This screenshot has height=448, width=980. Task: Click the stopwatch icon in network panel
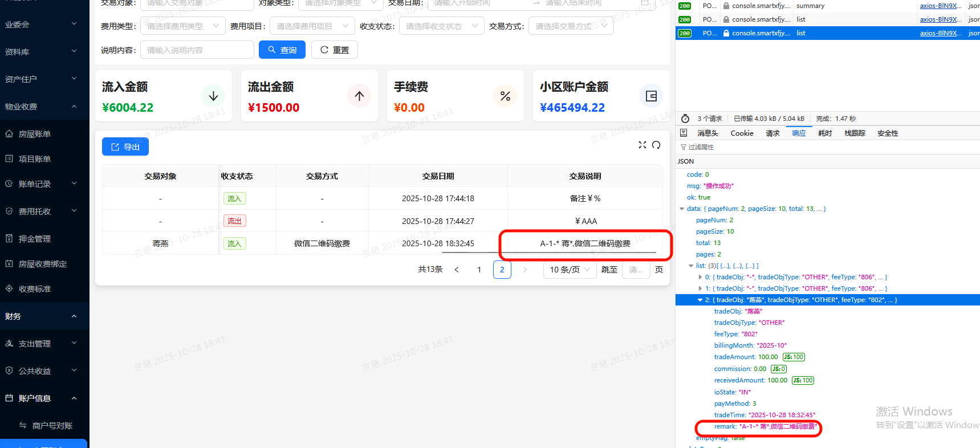[x=685, y=119]
